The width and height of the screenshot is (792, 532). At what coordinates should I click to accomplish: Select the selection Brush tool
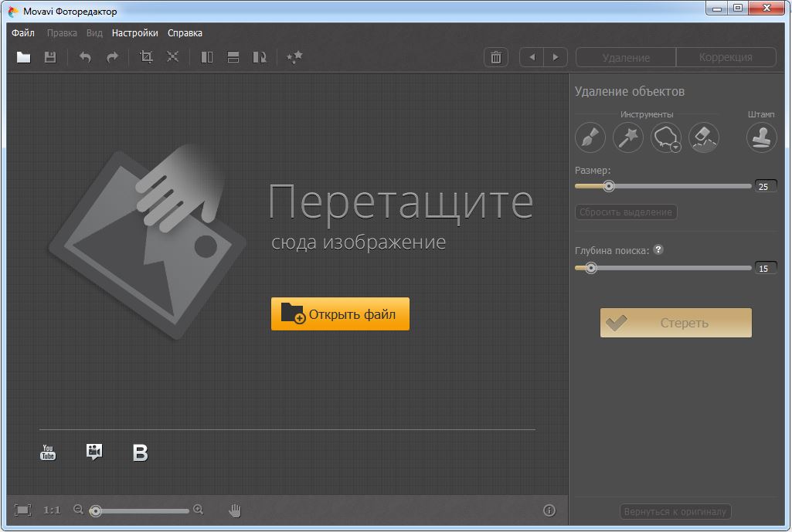(590, 138)
